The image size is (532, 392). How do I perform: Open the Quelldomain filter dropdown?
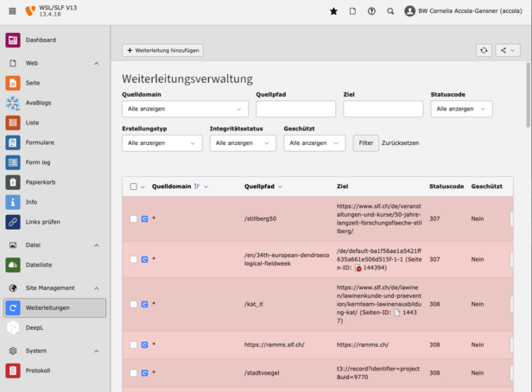tap(185, 109)
